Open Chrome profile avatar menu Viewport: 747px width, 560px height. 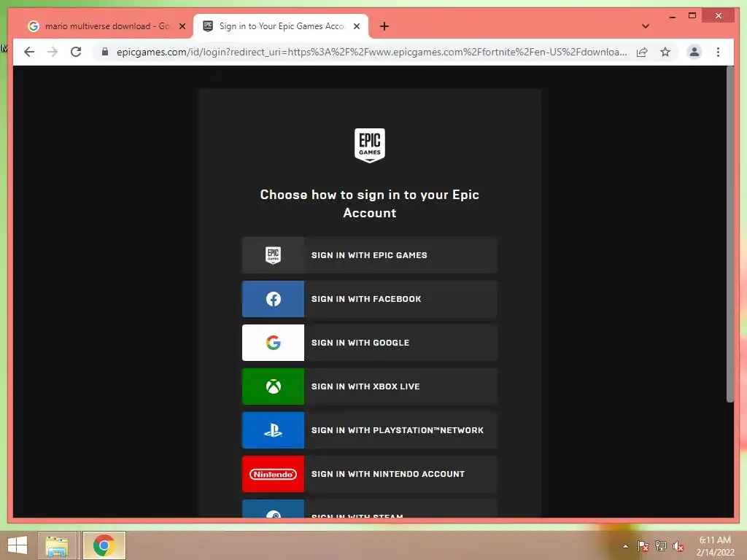click(694, 52)
